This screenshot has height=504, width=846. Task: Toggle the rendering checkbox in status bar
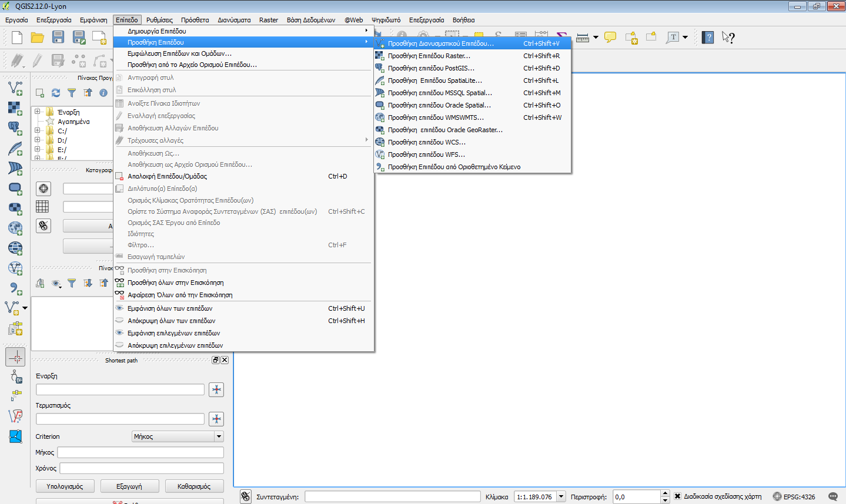(x=678, y=496)
